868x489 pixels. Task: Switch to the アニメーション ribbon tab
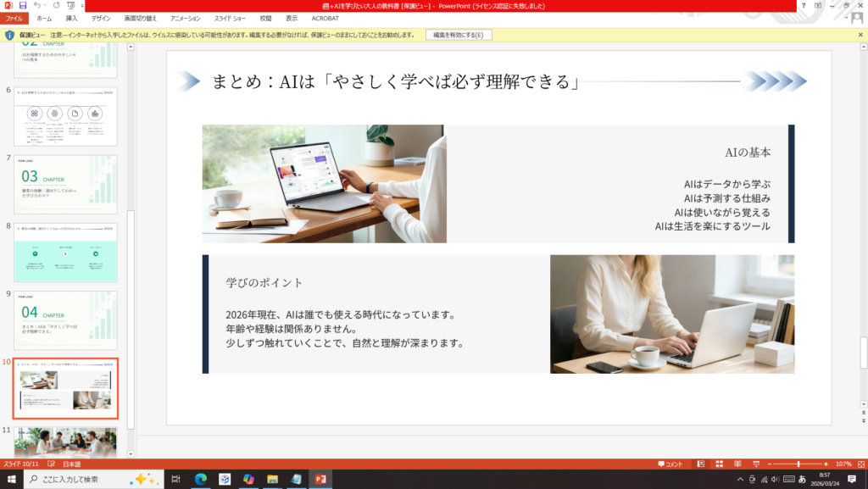click(x=185, y=18)
